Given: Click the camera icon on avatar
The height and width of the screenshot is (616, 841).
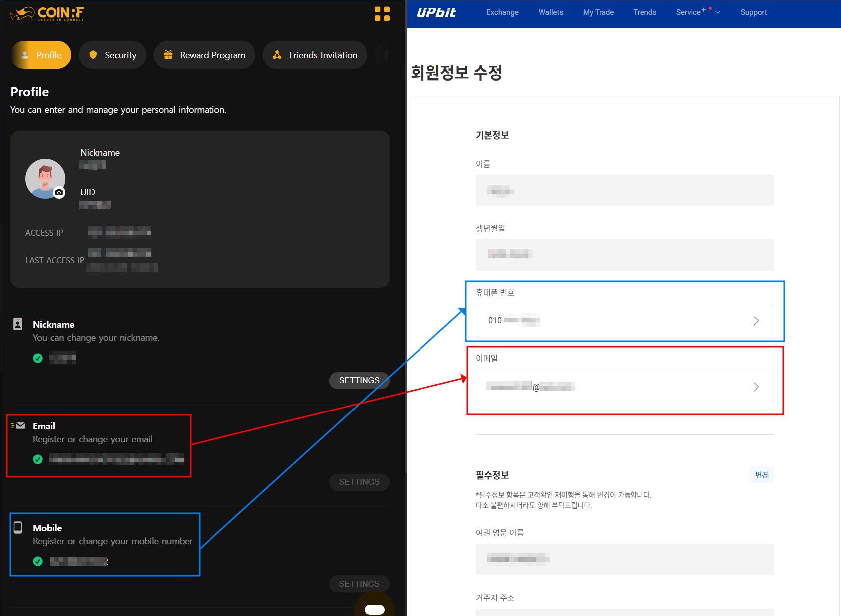Looking at the screenshot, I should [x=59, y=192].
